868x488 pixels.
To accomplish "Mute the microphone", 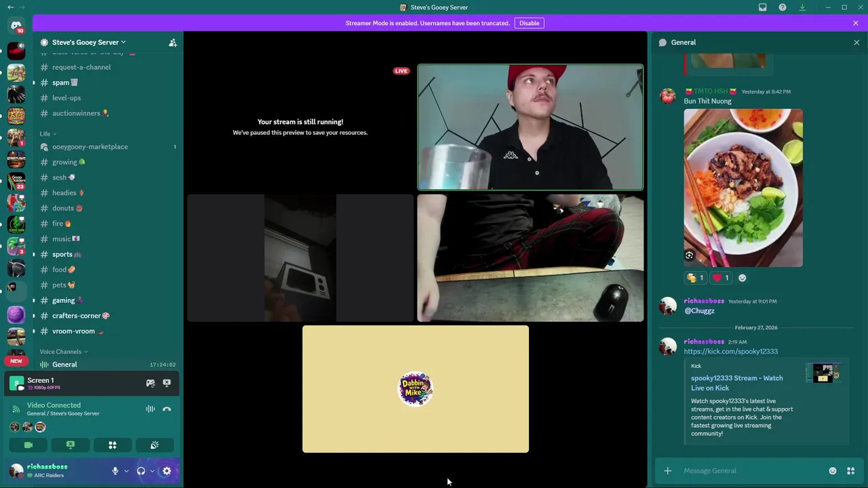I will click(115, 471).
